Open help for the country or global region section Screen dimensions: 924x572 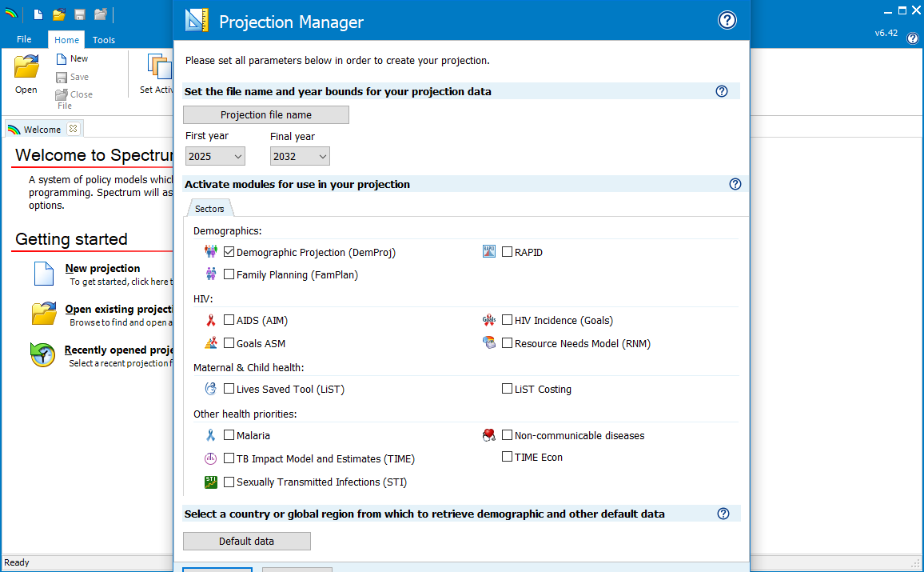[723, 514]
